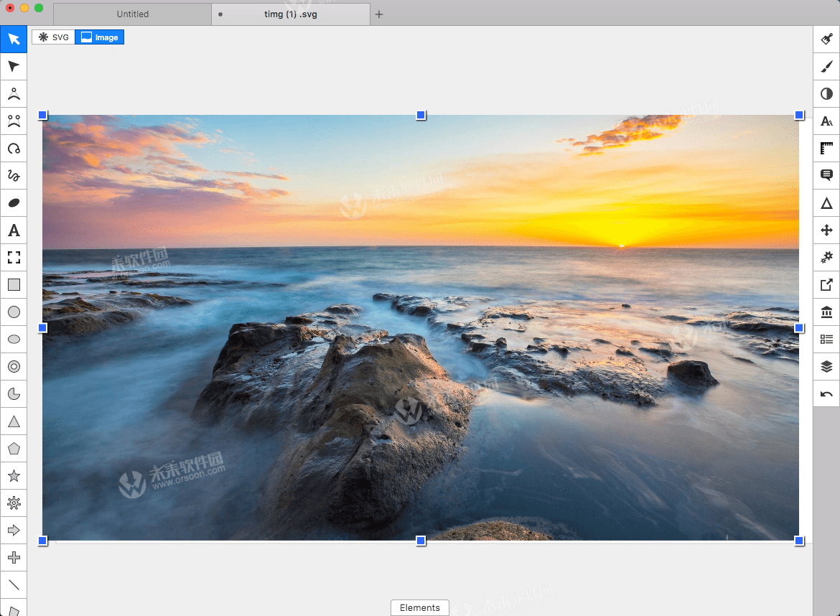Select the frame crop brackets tool
The height and width of the screenshot is (616, 840).
click(x=14, y=258)
